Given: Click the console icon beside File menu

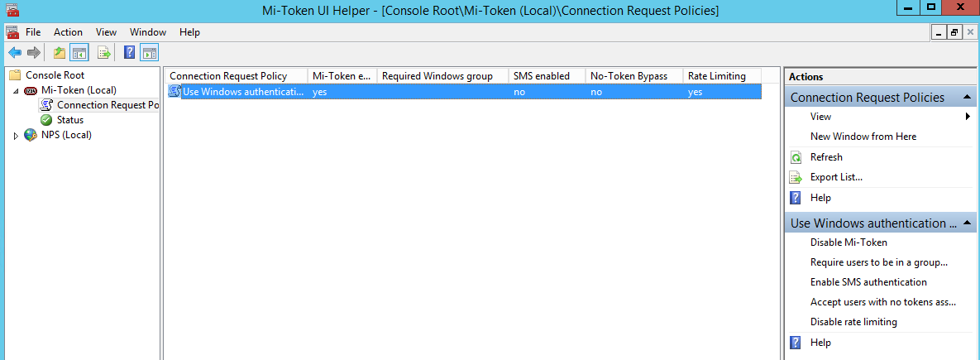Looking at the screenshot, I should coord(12,32).
